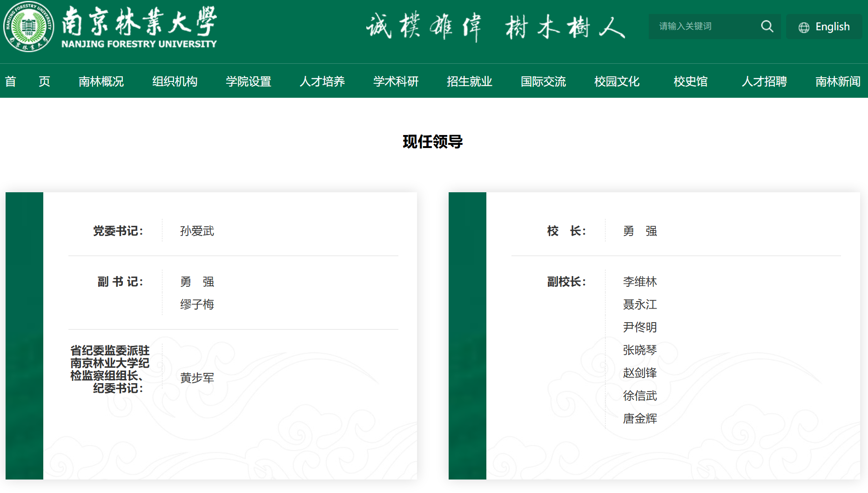Click the Nanjing Forestry University logo emblem
868x493 pixels.
tap(28, 27)
